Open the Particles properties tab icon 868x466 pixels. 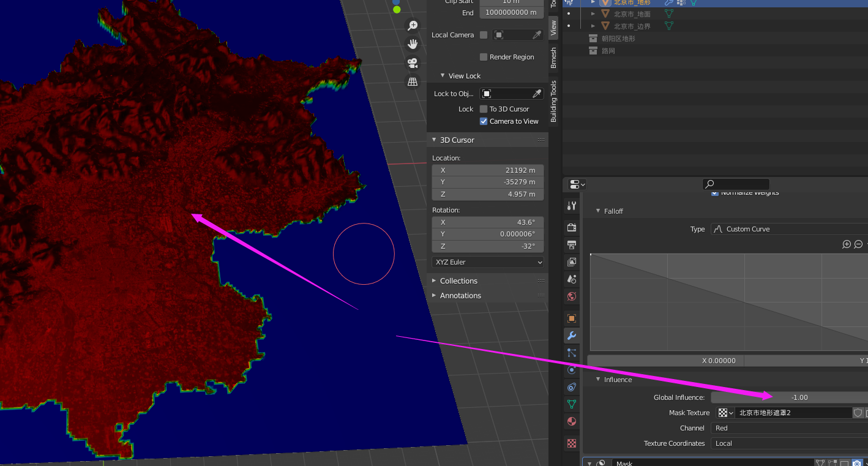pyautogui.click(x=572, y=353)
